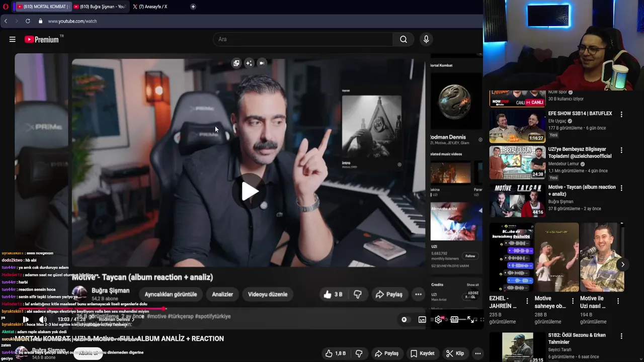The height and width of the screenshot is (362, 644).
Task: Open EFE SHOW S3B14 | BATUFLEX video title
Action: pos(580,114)
